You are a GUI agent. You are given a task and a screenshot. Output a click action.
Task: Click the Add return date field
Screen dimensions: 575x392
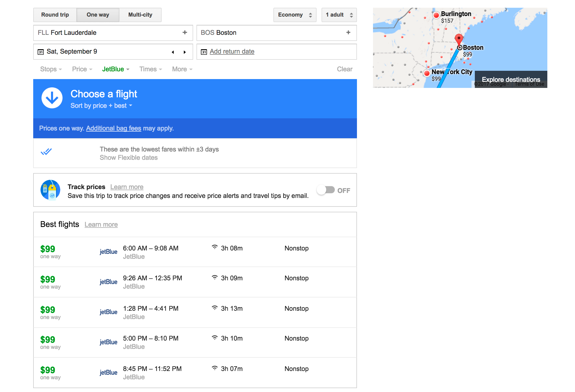(232, 51)
